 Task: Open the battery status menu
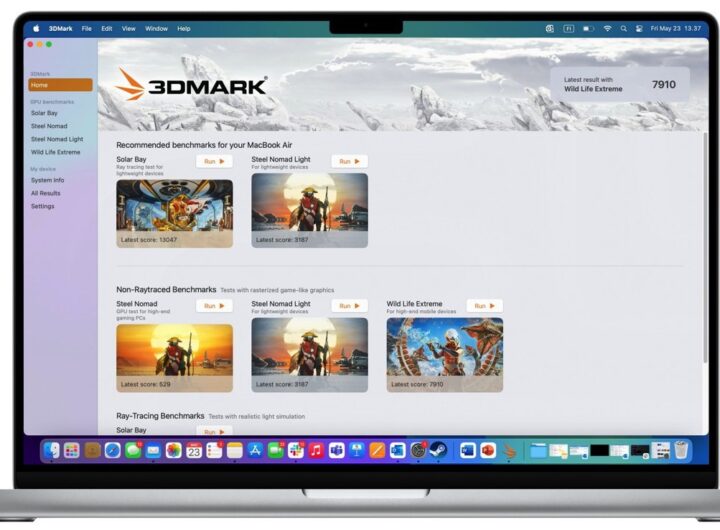tap(588, 28)
